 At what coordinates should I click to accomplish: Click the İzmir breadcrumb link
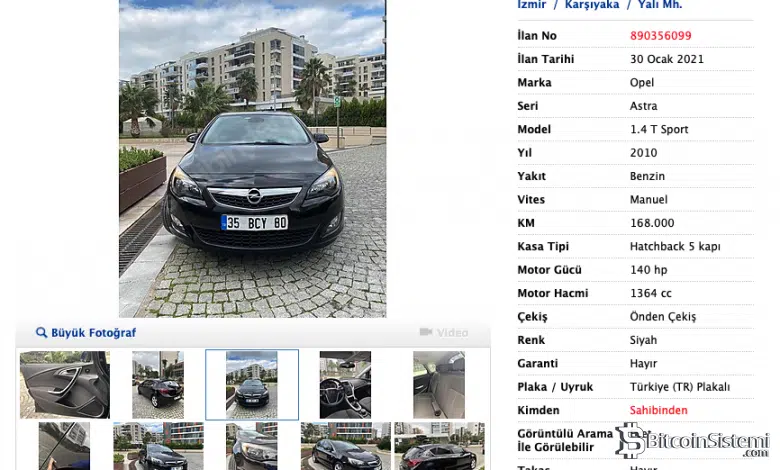click(x=531, y=4)
